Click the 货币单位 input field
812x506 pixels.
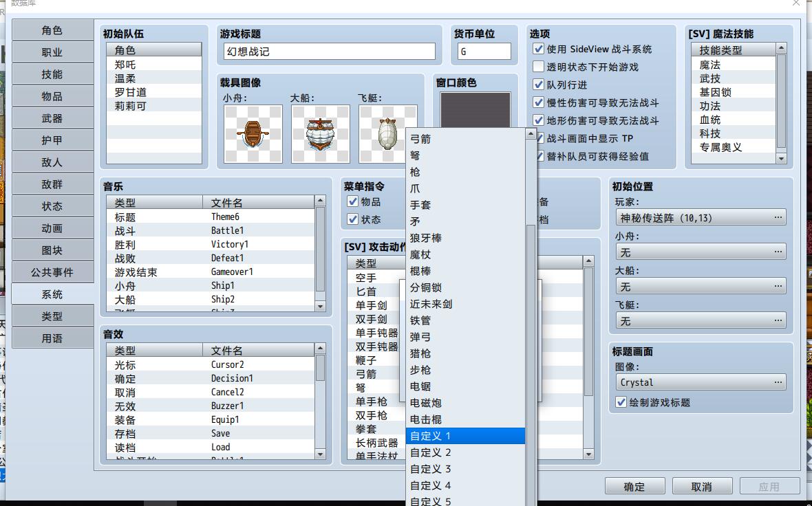click(484, 52)
